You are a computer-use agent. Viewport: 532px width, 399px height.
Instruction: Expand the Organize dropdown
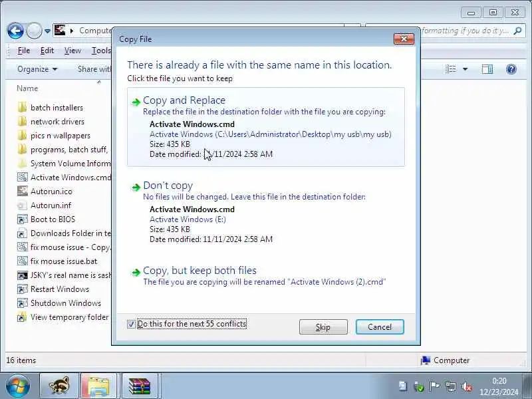pos(37,69)
